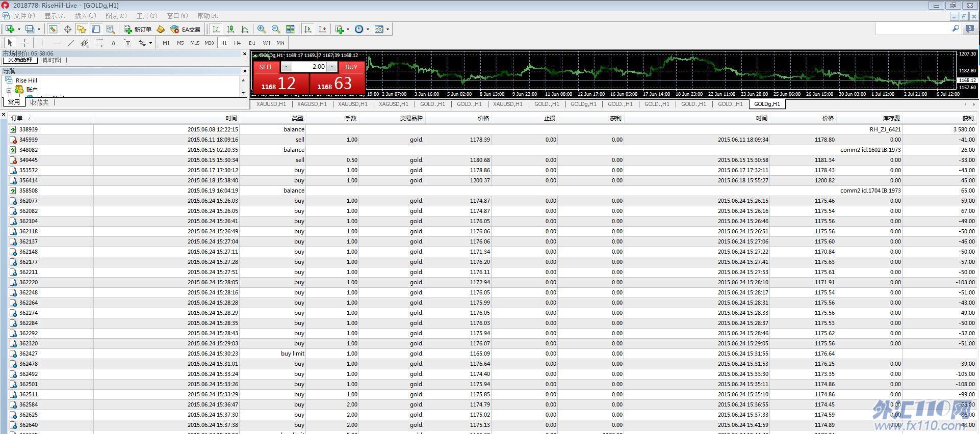Viewport: 980px width, 434px height.
Task: Open the 工具(T) menu
Action: coord(147,16)
